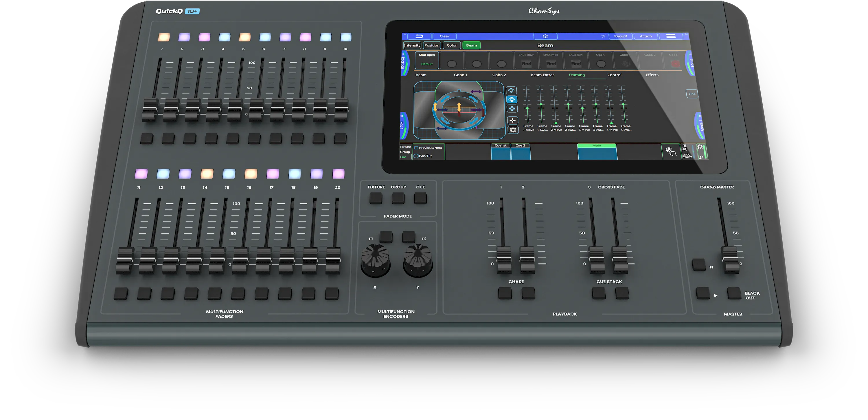Switch to the Color attribute tab
The height and width of the screenshot is (420, 868).
click(x=452, y=45)
